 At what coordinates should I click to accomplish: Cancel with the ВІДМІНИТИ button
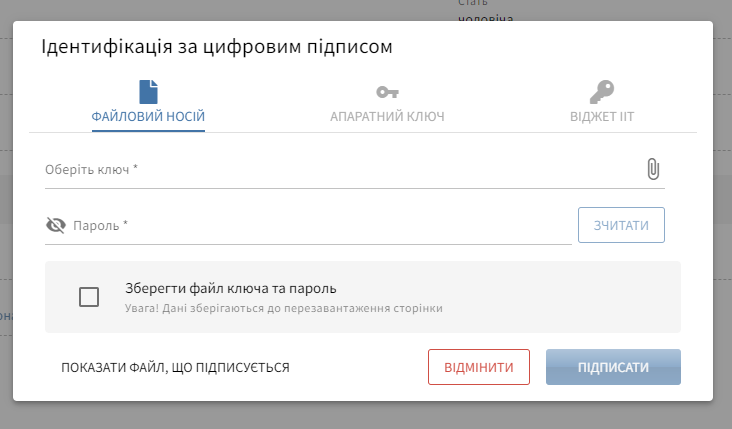pos(478,367)
